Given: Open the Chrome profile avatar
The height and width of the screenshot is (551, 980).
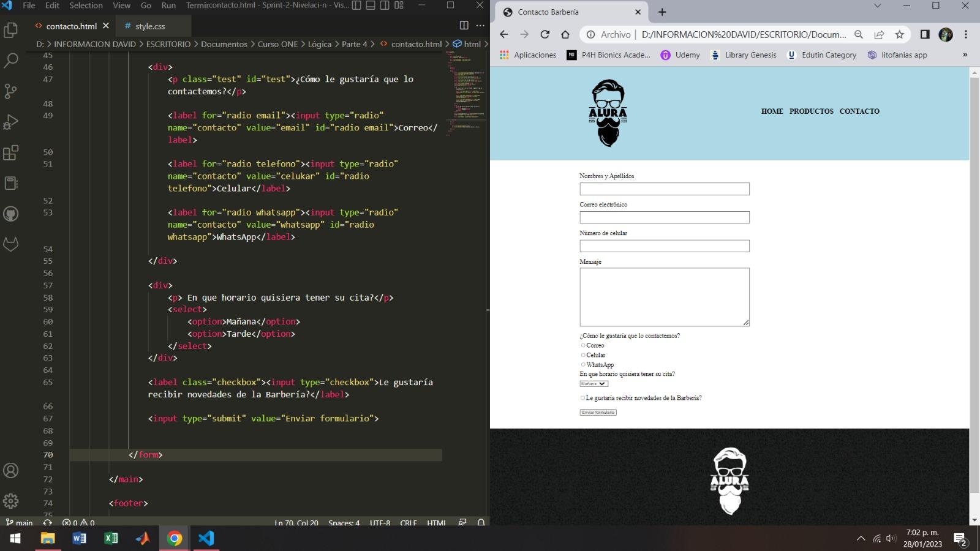Looking at the screenshot, I should [x=946, y=34].
